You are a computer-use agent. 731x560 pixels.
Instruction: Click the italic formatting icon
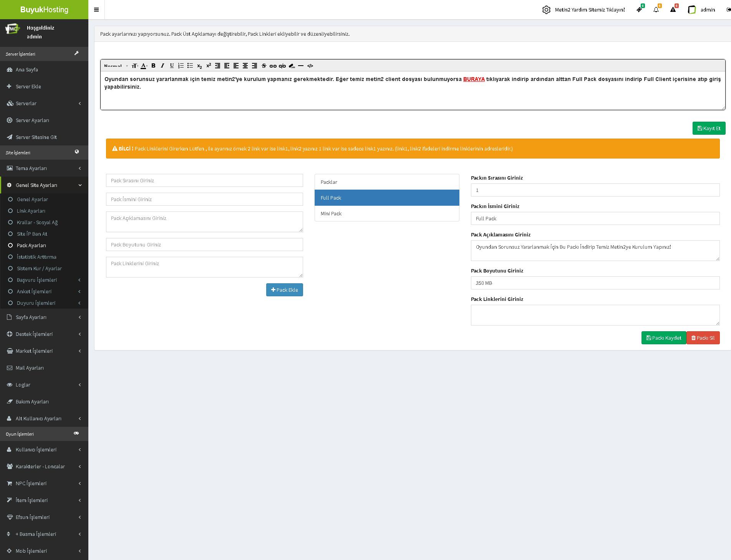[162, 66]
